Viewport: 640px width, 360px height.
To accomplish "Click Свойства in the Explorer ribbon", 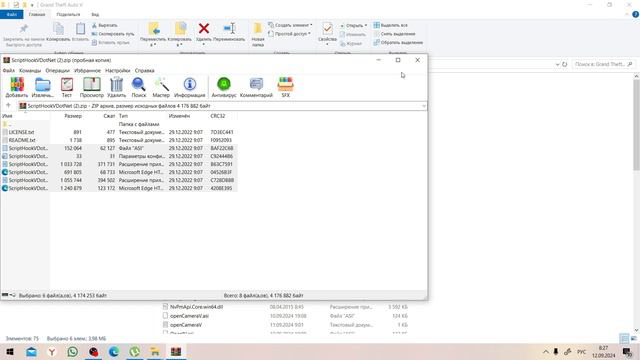I will pyautogui.click(x=327, y=33).
